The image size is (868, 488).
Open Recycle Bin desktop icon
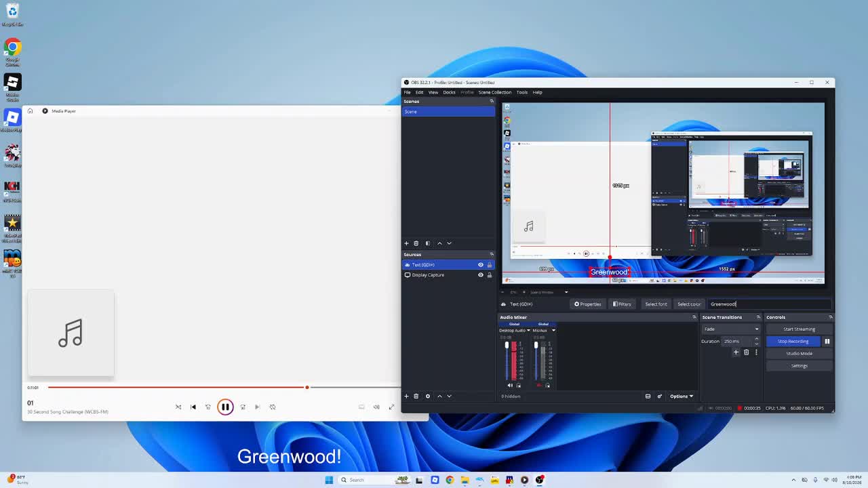click(x=12, y=14)
